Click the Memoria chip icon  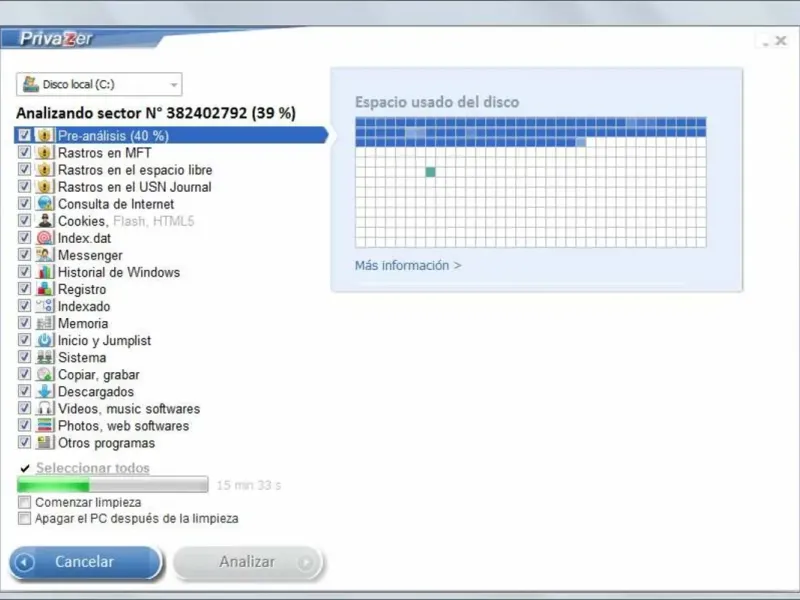(x=44, y=323)
